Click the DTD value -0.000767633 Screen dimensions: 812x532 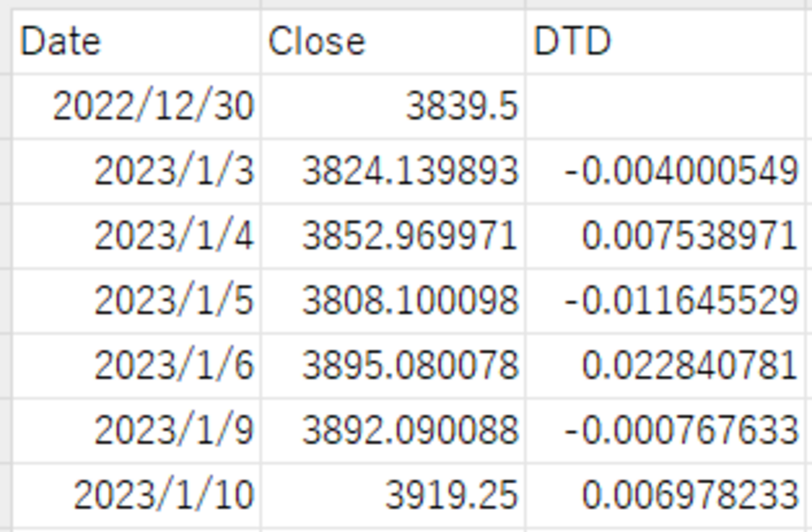(x=665, y=431)
